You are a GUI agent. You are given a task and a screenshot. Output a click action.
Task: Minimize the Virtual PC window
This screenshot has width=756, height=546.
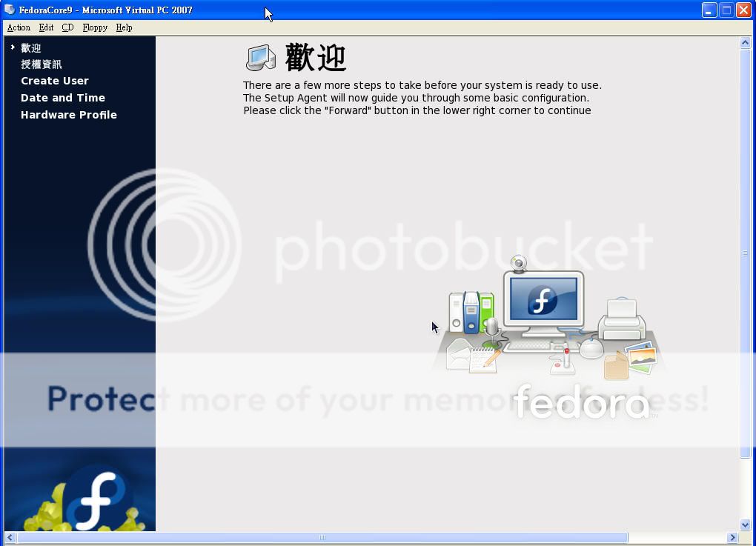[x=709, y=10]
